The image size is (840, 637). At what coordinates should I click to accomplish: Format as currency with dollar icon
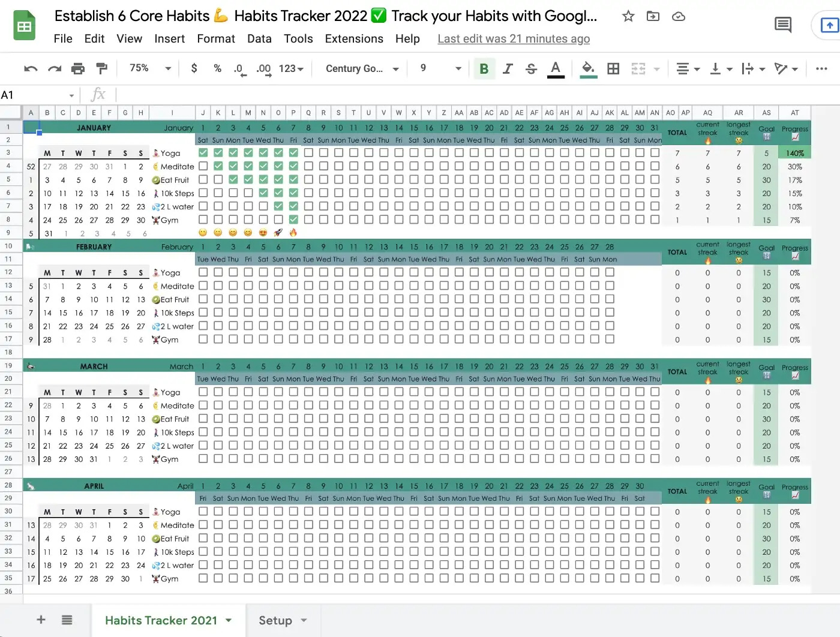click(x=194, y=68)
